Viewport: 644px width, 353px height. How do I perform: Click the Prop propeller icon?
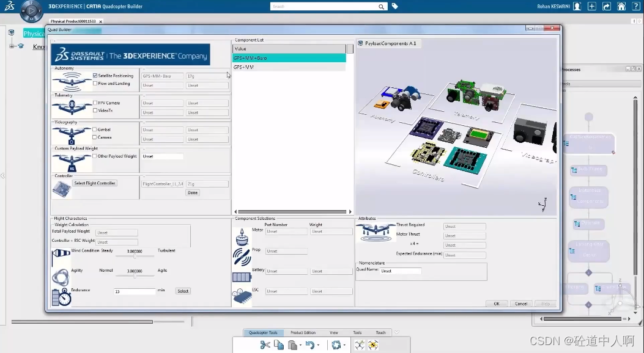click(242, 257)
